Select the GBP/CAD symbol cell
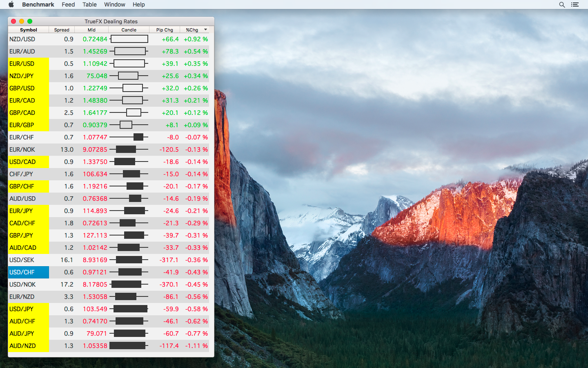 point(29,113)
